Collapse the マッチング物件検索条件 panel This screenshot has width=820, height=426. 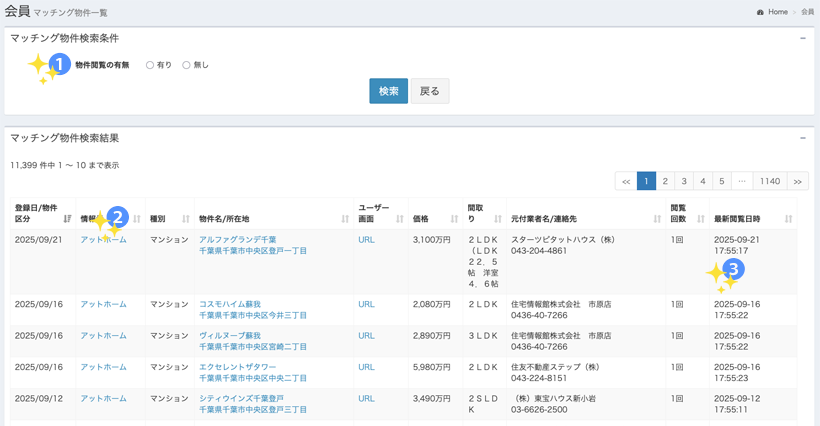click(803, 38)
